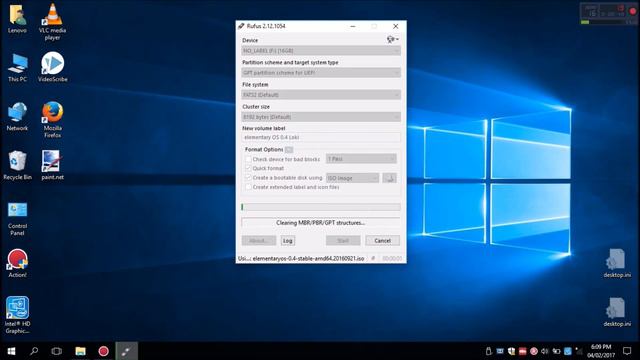Open the Log window

(x=287, y=240)
